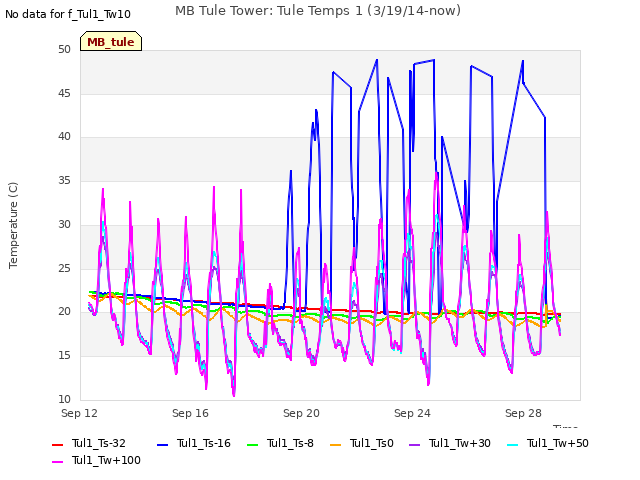Select the Tul1_Ts-16 legend label
640x480 pixels.
(x=204, y=444)
